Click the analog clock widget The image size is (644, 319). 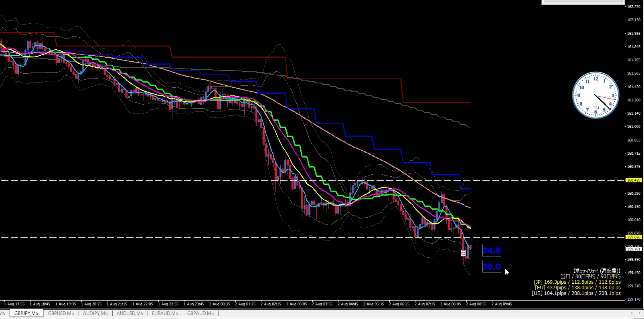click(595, 95)
